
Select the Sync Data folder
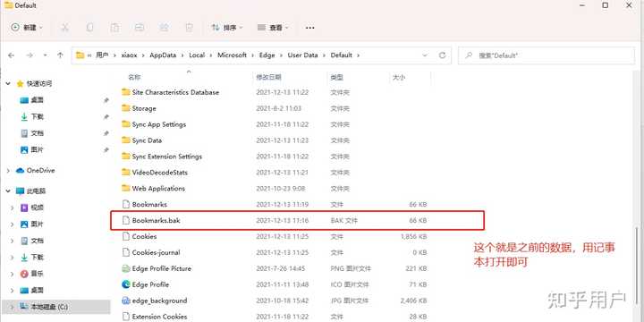(147, 140)
